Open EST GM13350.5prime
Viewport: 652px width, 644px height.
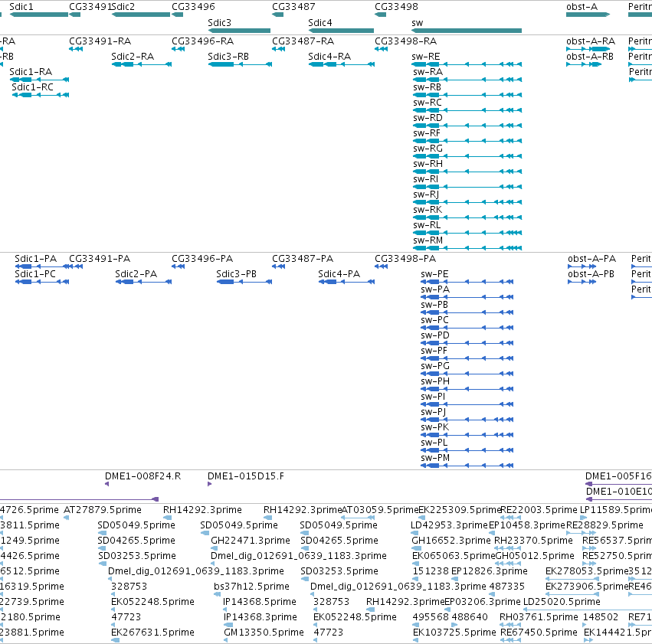click(x=226, y=640)
